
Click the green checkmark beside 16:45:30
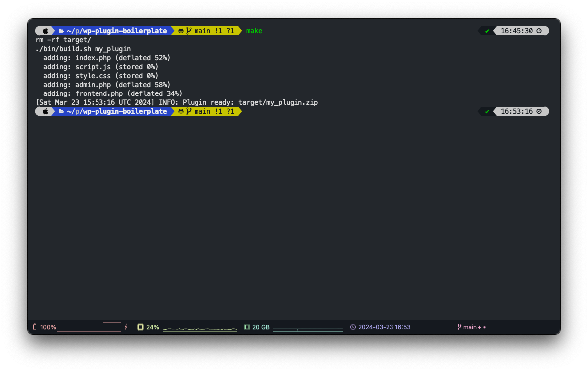487,31
